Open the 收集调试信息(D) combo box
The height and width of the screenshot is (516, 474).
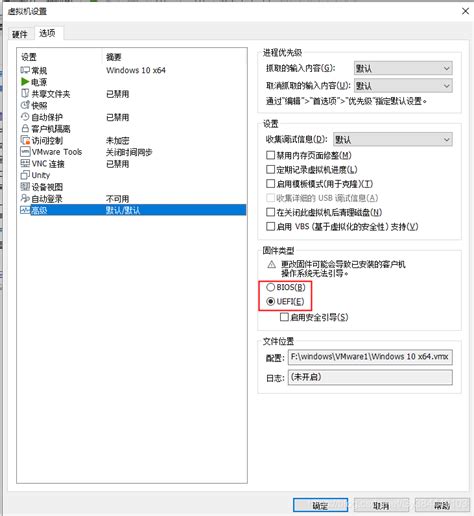[393, 139]
